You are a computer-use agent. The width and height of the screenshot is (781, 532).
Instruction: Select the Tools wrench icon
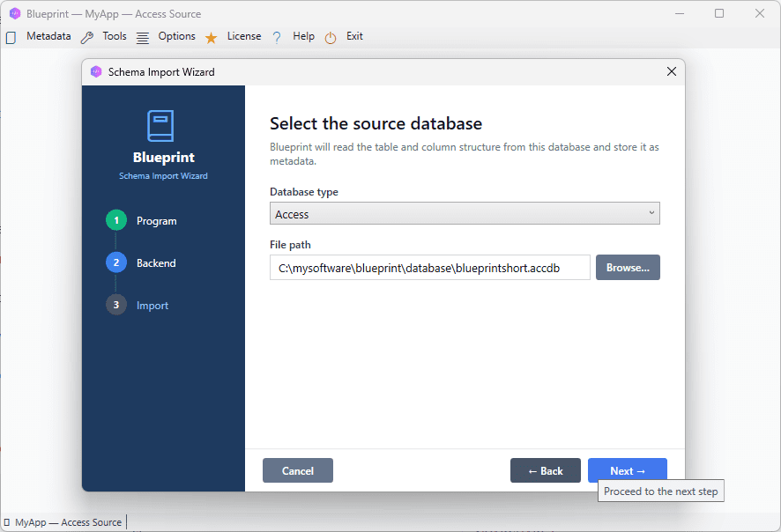[x=86, y=36]
